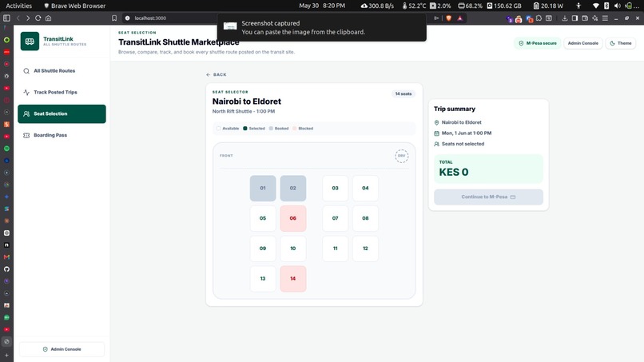Viewport: 644px width, 362px height.
Task: Select seat 13
Action: (x=263, y=279)
